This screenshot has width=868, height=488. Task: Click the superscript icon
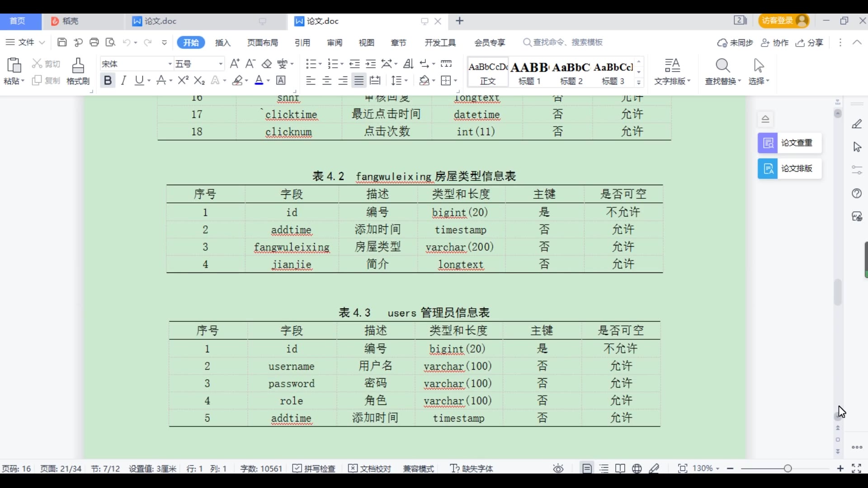tap(183, 80)
